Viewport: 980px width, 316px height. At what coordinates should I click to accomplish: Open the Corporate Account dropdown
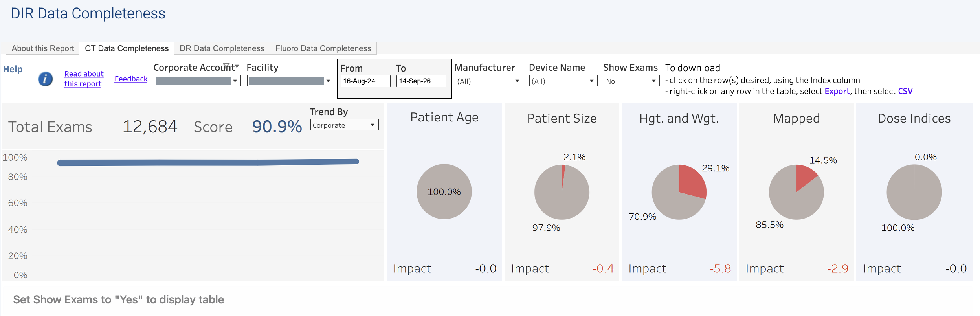[x=197, y=81]
